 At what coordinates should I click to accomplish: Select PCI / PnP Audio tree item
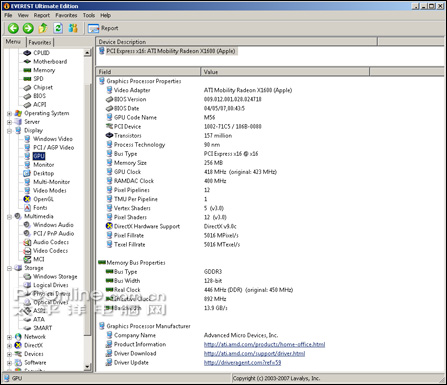tap(53, 233)
